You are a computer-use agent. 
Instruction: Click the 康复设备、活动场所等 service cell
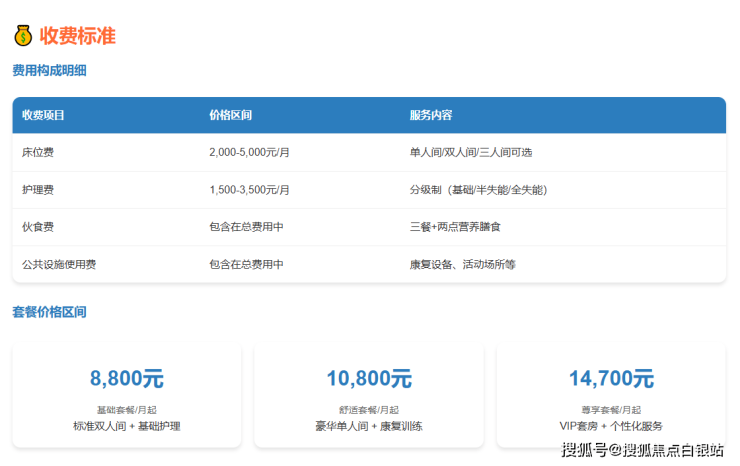click(x=462, y=265)
